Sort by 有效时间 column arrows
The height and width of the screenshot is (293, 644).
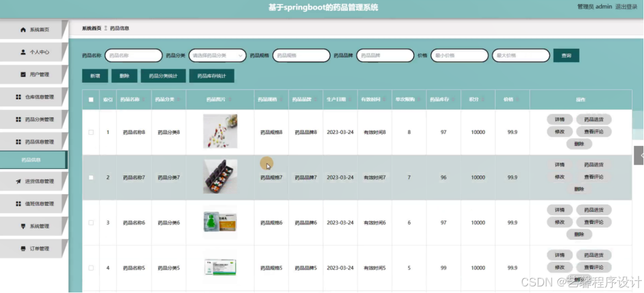click(x=385, y=100)
